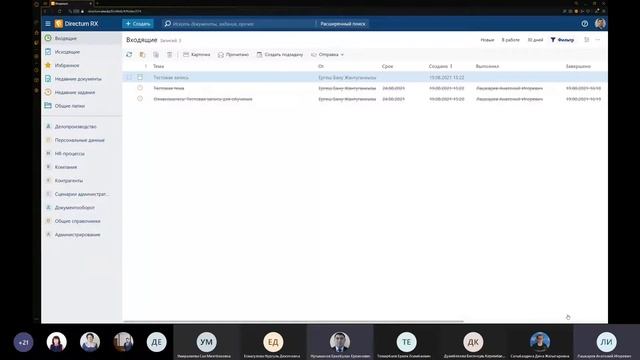Screen dimensions: 640x360
Task: Open the Входящие folder in sidebar
Action: [82, 38]
